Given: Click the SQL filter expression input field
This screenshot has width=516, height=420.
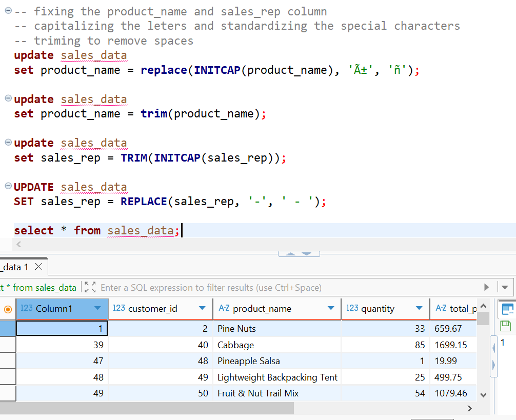Looking at the screenshot, I should pos(211,288).
